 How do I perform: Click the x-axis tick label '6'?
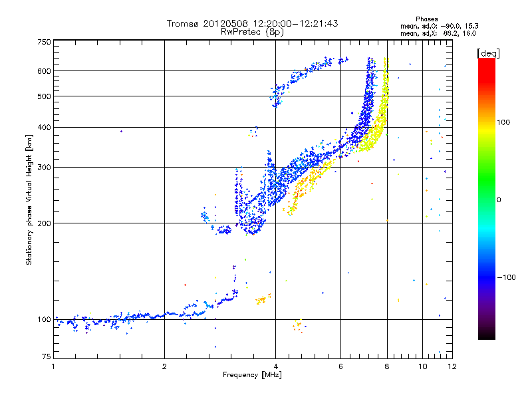click(x=340, y=366)
